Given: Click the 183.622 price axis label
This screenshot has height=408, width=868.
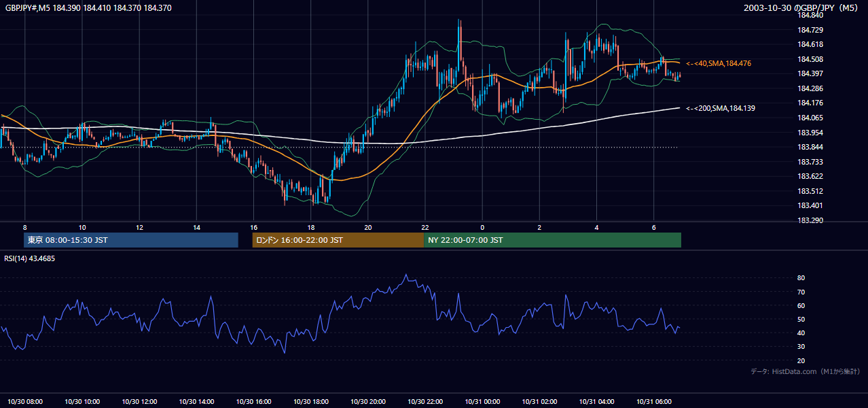Looking at the screenshot, I should pyautogui.click(x=810, y=176).
